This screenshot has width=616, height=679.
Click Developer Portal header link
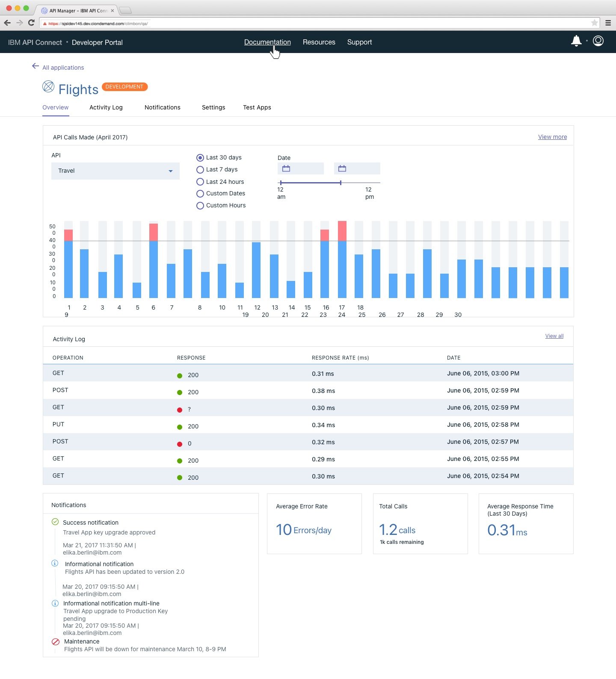coord(97,42)
